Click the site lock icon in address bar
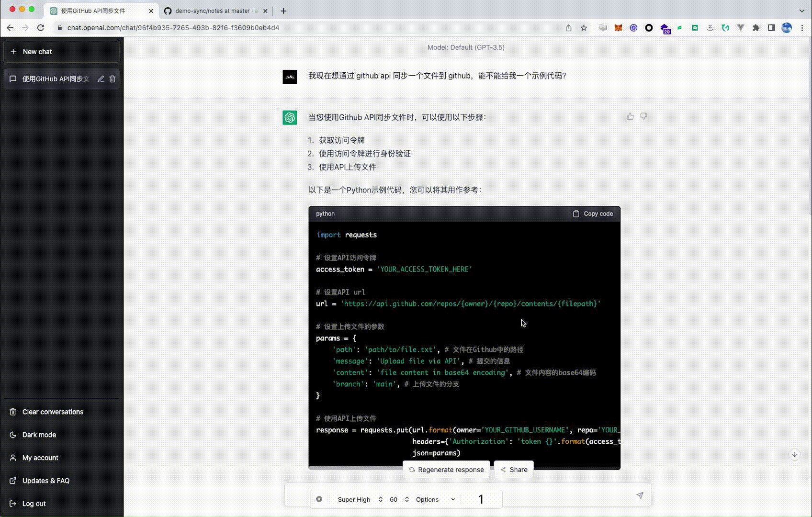812x517 pixels. [x=60, y=28]
